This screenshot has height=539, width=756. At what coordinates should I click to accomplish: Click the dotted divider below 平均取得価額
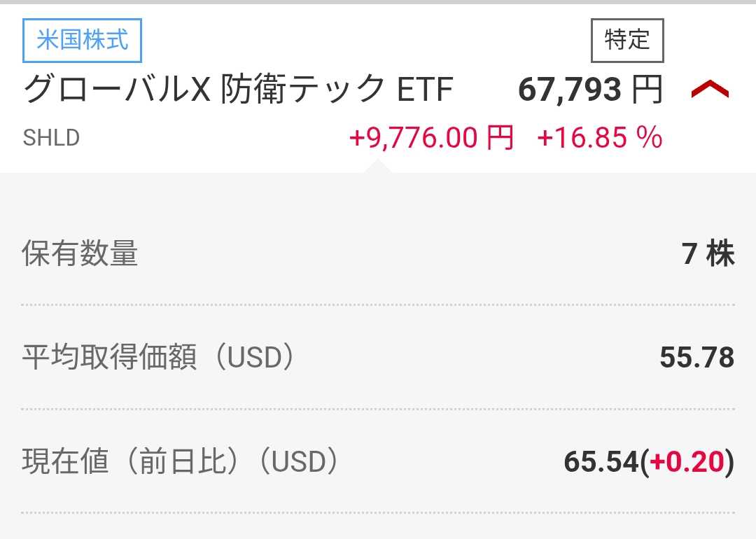378,409
